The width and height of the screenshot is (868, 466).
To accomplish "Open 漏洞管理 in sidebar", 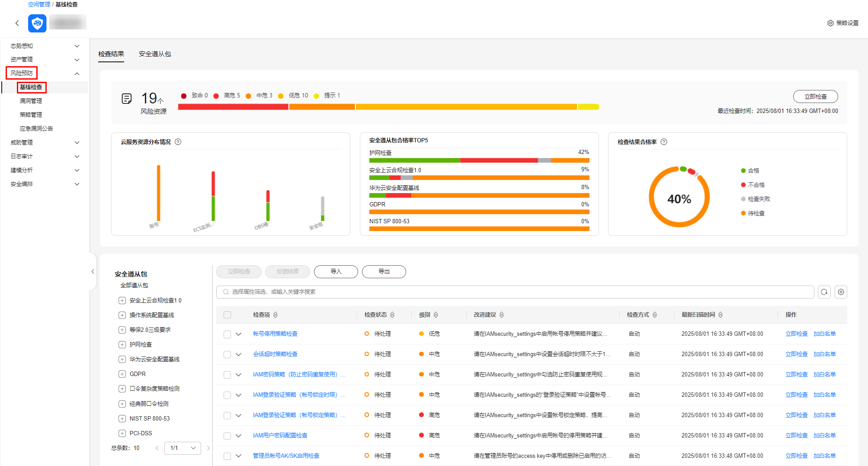I will pos(31,101).
